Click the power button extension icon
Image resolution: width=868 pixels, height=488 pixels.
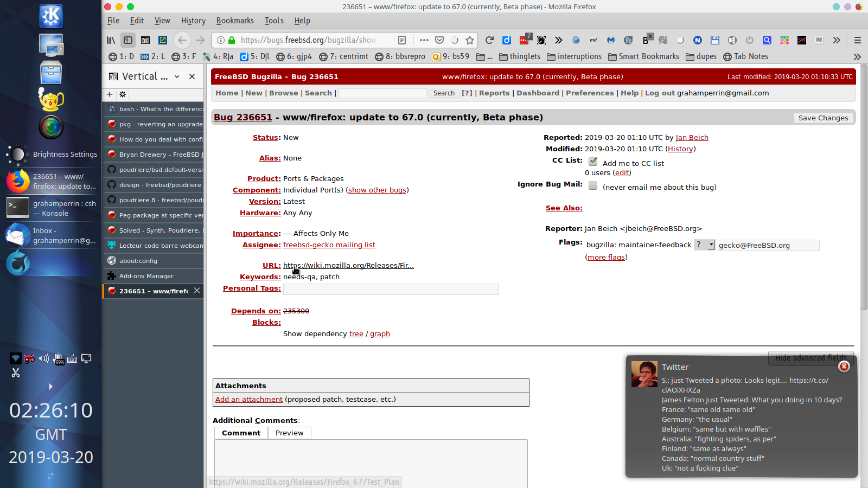(750, 40)
